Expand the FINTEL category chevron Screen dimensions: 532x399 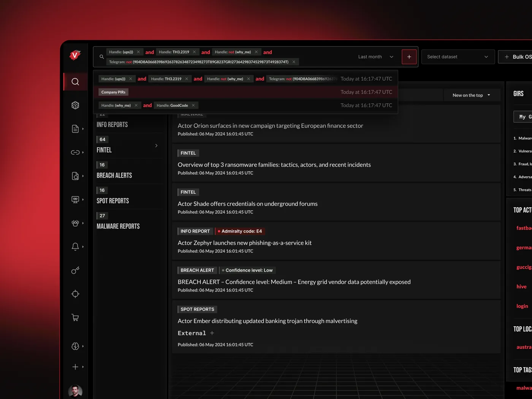pos(156,146)
